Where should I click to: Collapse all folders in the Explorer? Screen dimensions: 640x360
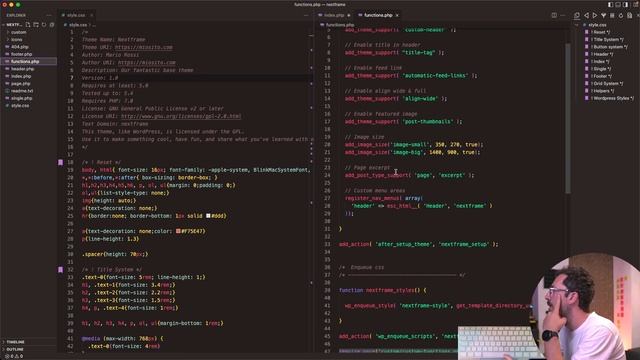tap(52, 25)
